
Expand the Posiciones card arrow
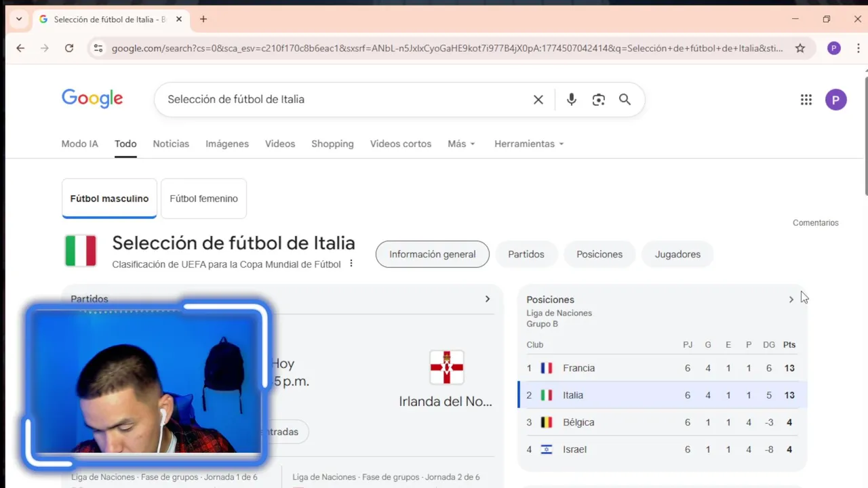pyautogui.click(x=791, y=300)
